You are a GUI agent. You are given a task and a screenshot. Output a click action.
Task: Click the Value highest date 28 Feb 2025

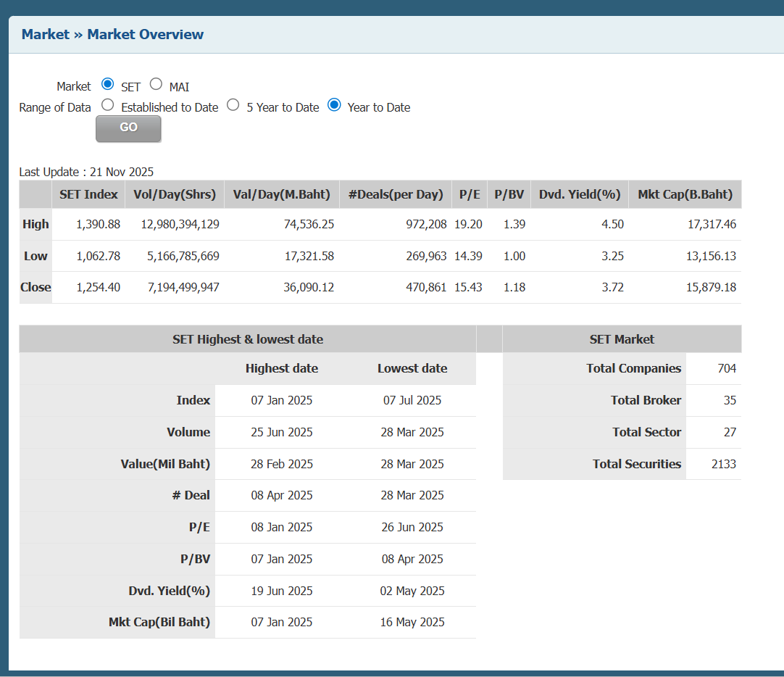(x=281, y=464)
